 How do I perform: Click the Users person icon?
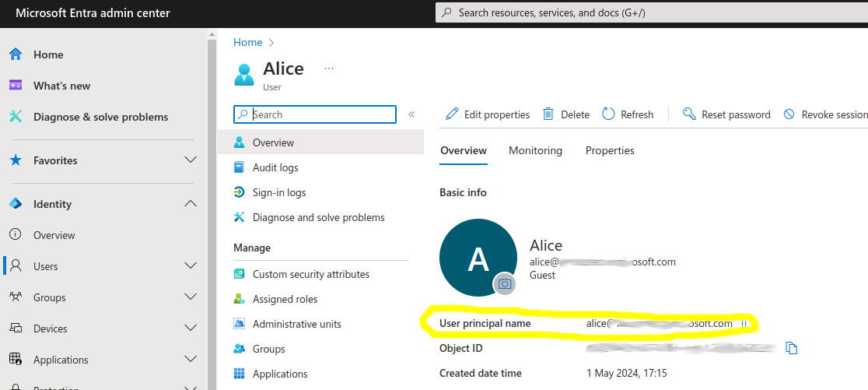click(x=16, y=266)
